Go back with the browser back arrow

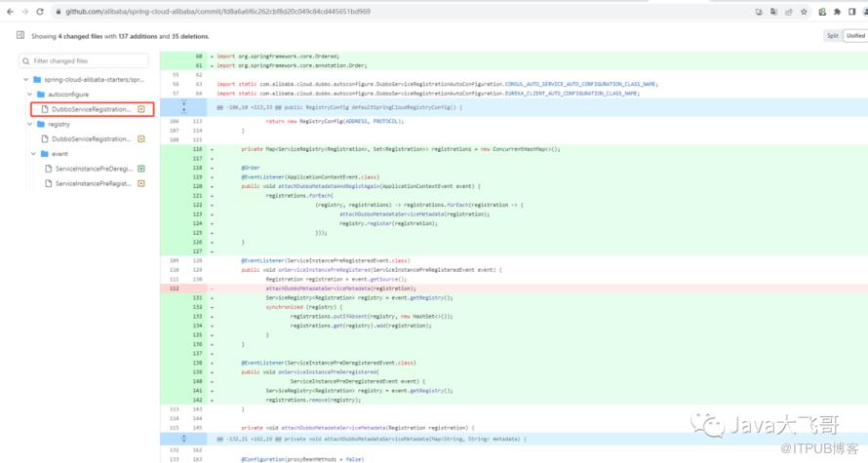point(9,11)
